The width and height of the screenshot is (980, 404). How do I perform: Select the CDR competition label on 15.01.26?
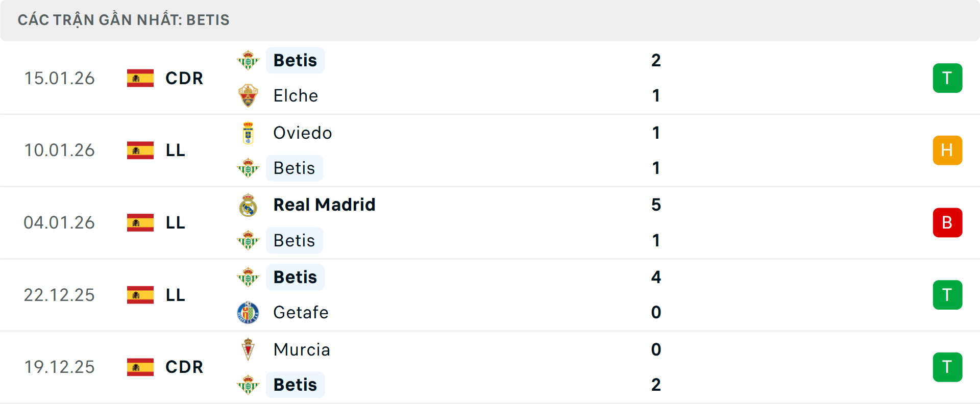(x=183, y=78)
